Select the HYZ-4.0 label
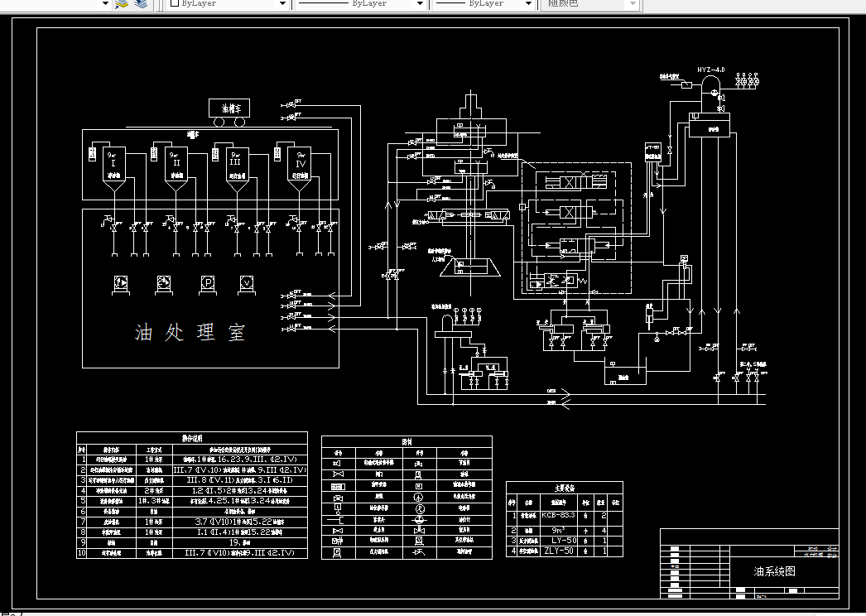Viewport: 866px width, 616px height. (711, 70)
